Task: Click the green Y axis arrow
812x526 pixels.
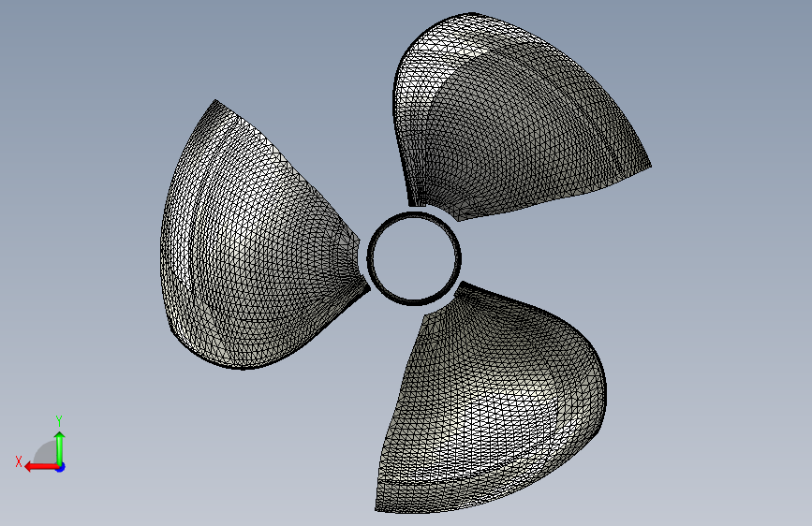Action: (60, 448)
